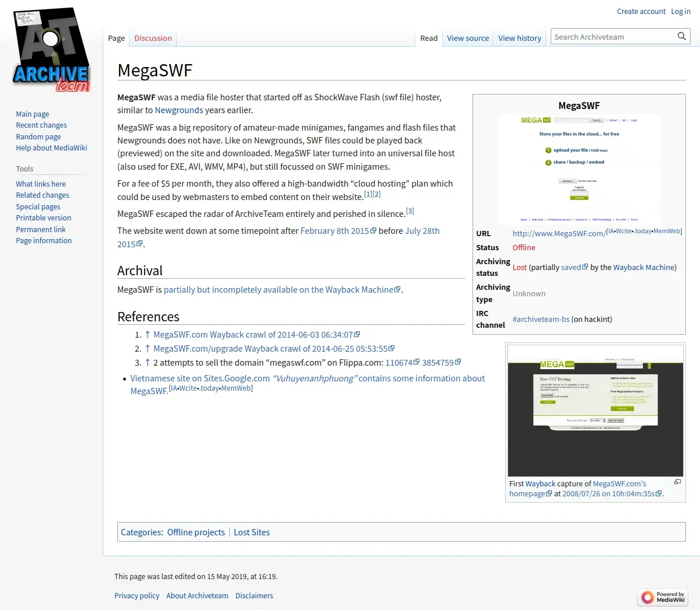Click the up-arrow for reference 1
This screenshot has width=700, height=610.
pos(148,334)
